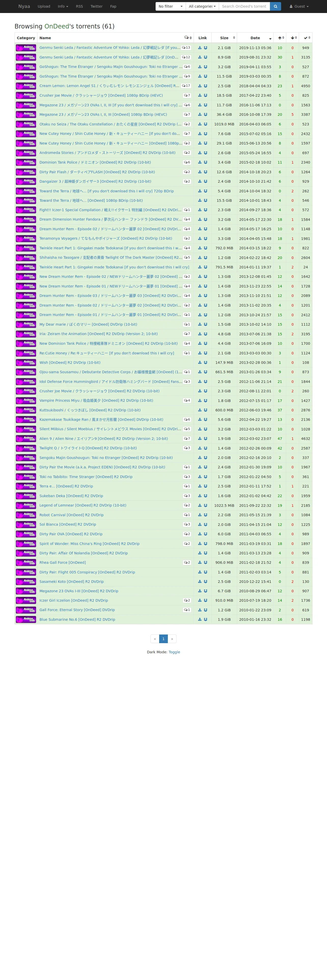
Task: Open Iria: Zeiram the Animation torrent
Action: [x=99, y=334]
